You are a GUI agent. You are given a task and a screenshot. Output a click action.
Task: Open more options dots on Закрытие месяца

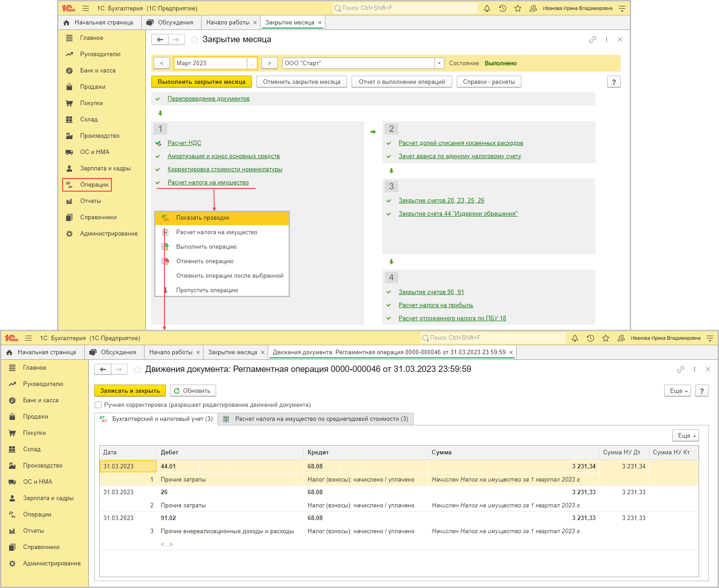pyautogui.click(x=607, y=39)
